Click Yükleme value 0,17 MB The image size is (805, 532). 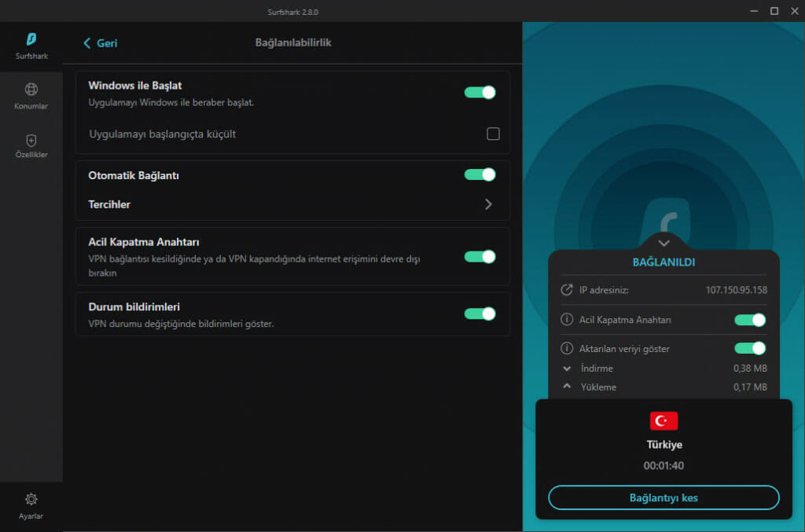[750, 387]
